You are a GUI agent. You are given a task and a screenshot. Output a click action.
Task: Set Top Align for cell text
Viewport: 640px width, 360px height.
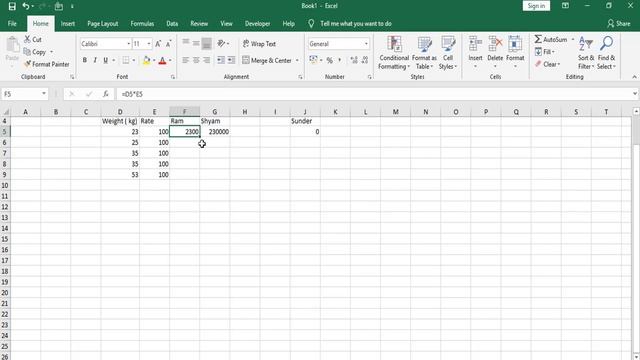[186, 43]
